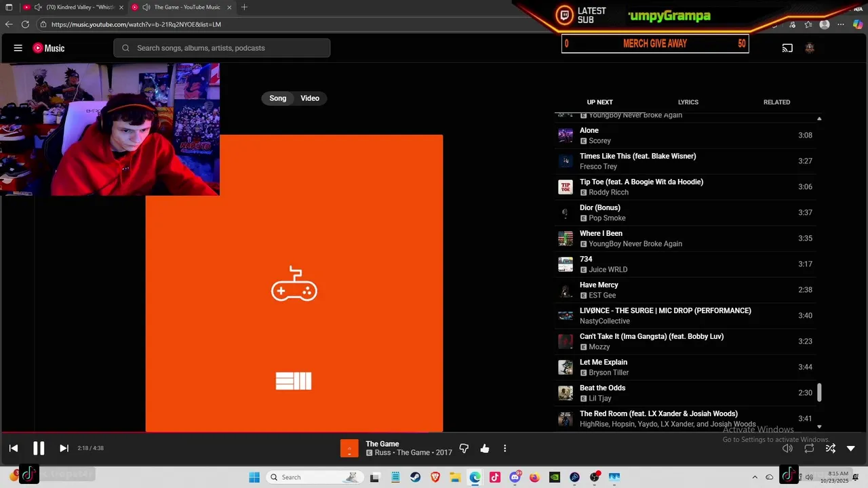The height and width of the screenshot is (488, 868).
Task: Open the Windows Start menu
Action: coord(254,477)
